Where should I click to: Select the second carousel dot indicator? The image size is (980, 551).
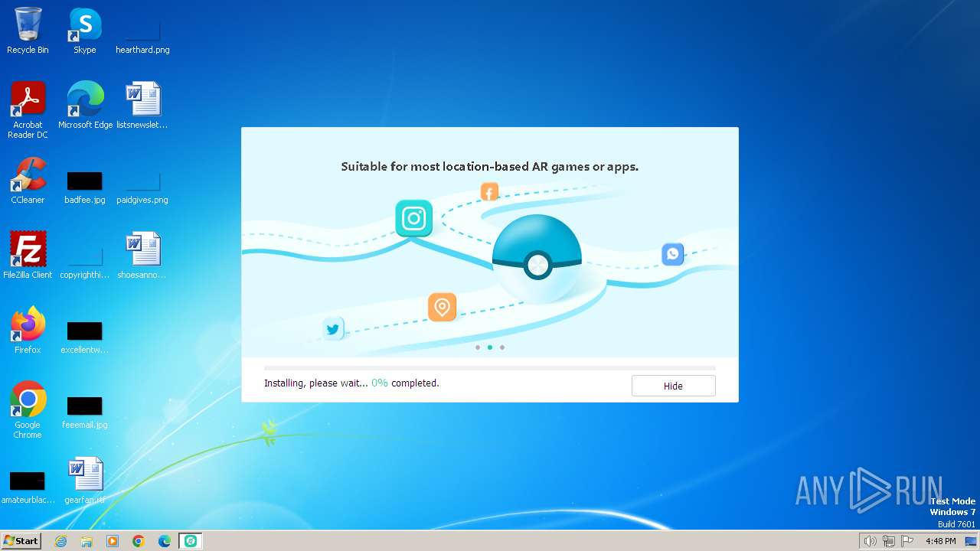(490, 347)
